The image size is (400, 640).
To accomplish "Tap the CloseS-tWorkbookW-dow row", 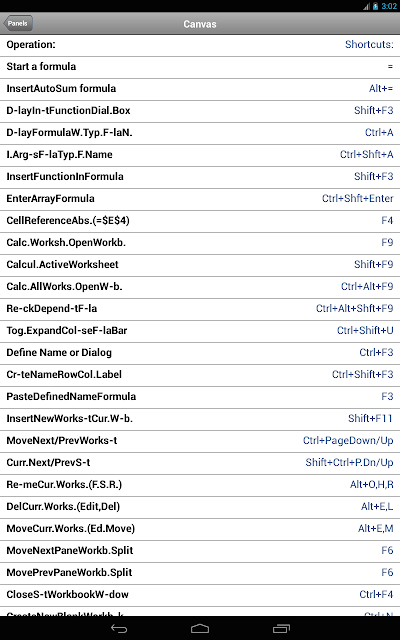I will coord(200,595).
